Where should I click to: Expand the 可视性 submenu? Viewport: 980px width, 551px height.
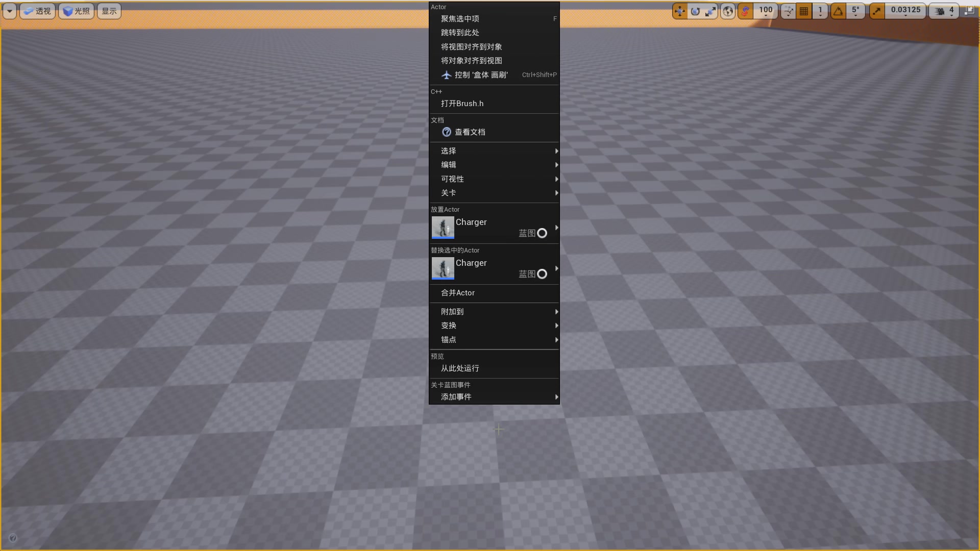click(494, 179)
